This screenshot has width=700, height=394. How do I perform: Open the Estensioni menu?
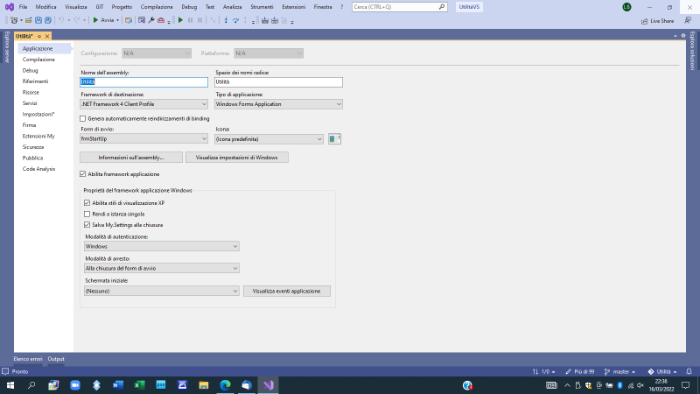(x=294, y=7)
